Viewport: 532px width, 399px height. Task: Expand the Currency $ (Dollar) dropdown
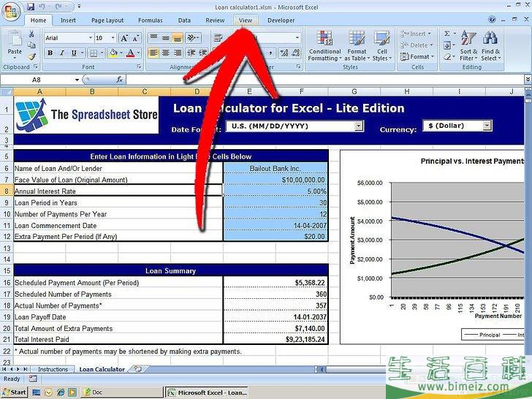[x=487, y=126]
